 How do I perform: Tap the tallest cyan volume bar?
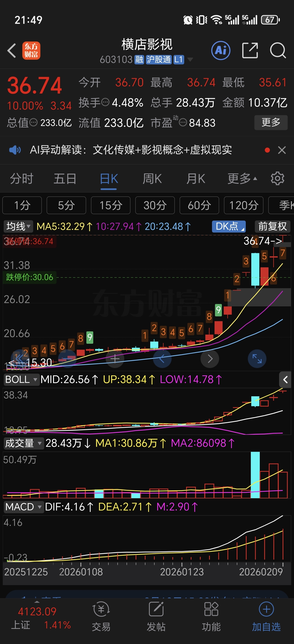pos(255,475)
